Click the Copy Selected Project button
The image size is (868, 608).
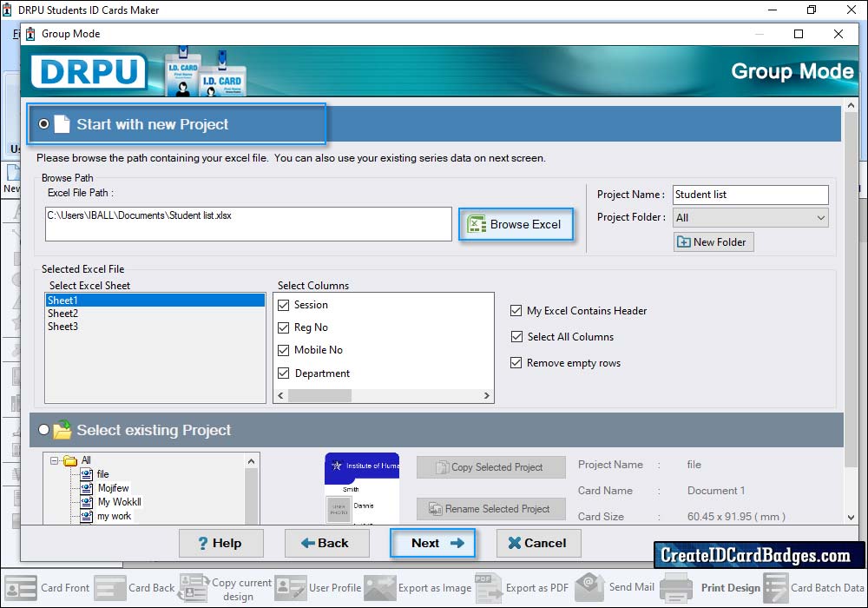[491, 466]
